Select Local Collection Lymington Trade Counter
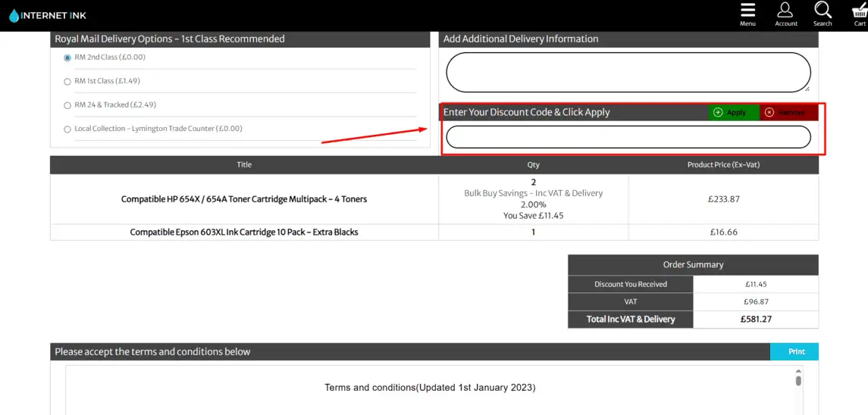 [x=67, y=129]
